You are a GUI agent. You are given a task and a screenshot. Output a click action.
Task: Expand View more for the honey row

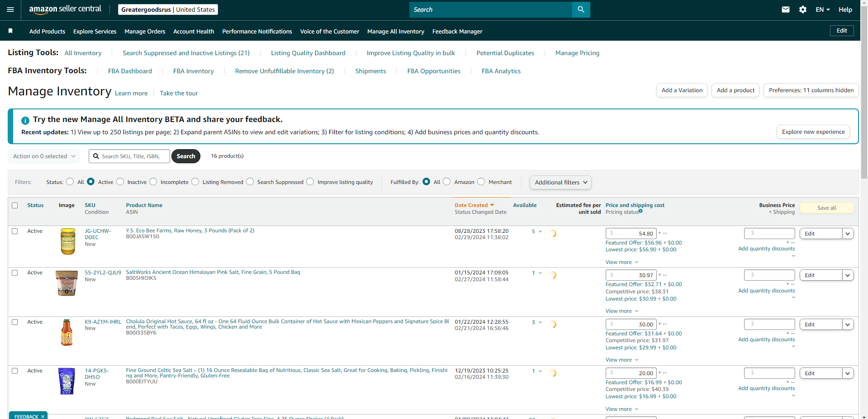(622, 262)
